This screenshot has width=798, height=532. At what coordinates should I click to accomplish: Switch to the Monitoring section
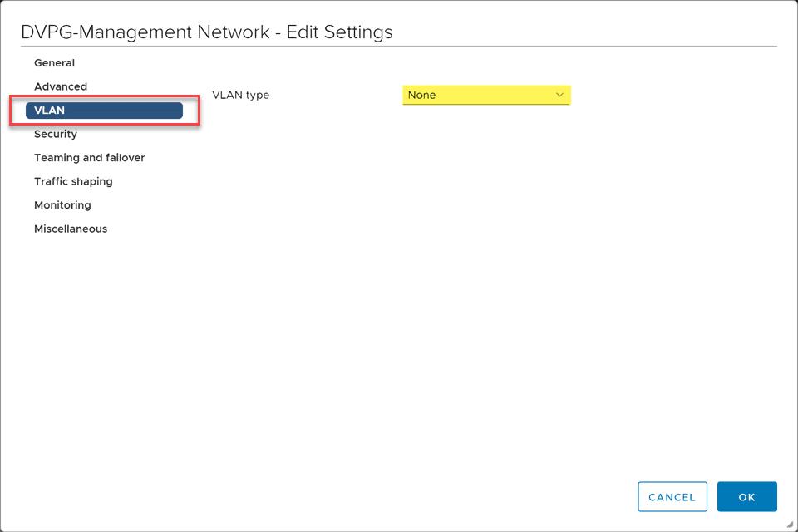click(62, 205)
